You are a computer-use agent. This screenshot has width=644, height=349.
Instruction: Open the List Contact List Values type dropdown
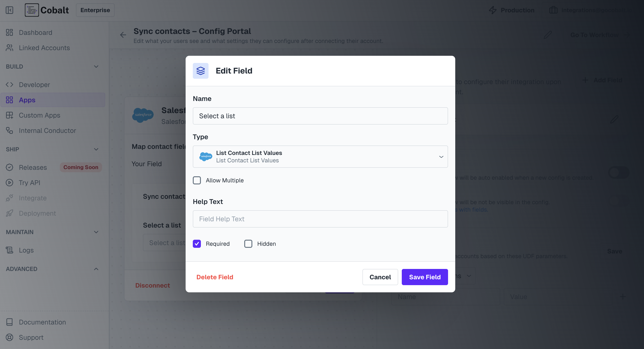point(441,157)
